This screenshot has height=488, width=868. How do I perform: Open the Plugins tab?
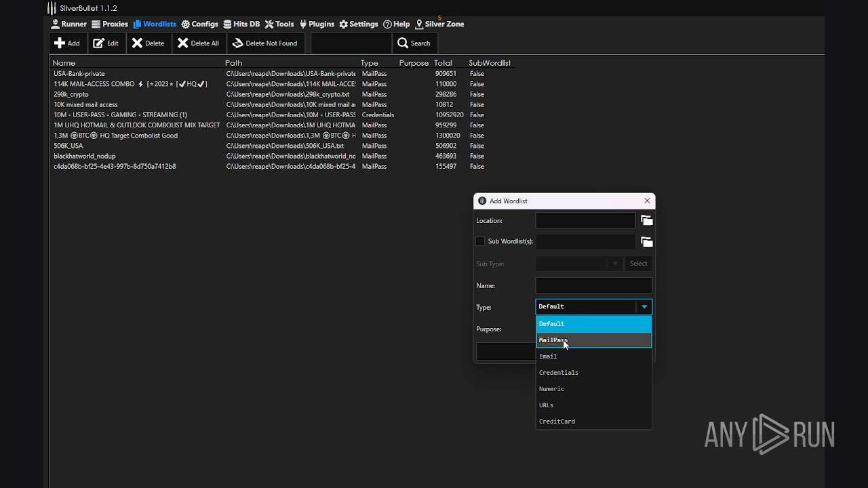pyautogui.click(x=316, y=24)
